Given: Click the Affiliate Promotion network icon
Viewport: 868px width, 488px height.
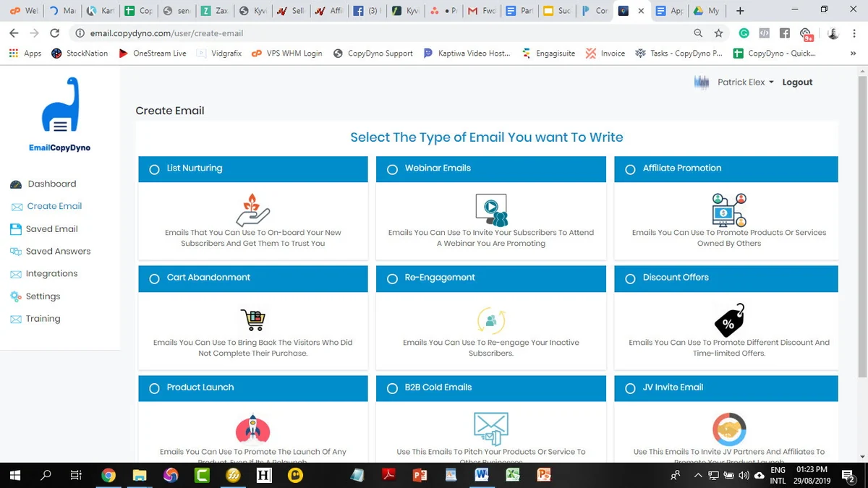Looking at the screenshot, I should coord(729,210).
